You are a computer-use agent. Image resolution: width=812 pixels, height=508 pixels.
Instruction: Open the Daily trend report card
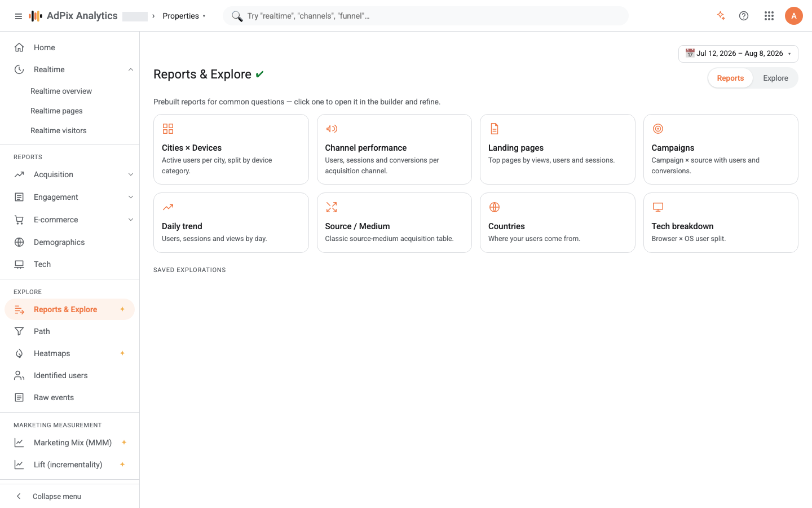pyautogui.click(x=231, y=222)
